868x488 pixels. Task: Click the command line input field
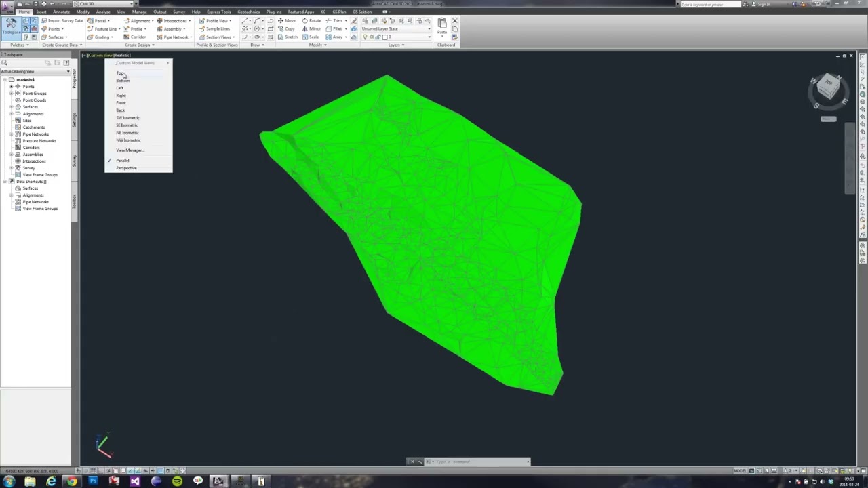[x=477, y=462]
